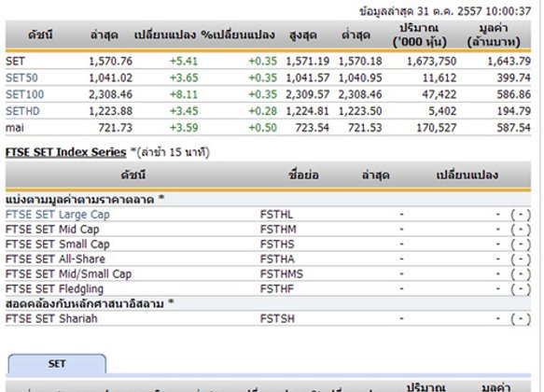Click SET100 value 586.86
The width and height of the screenshot is (544, 392).
tap(514, 94)
